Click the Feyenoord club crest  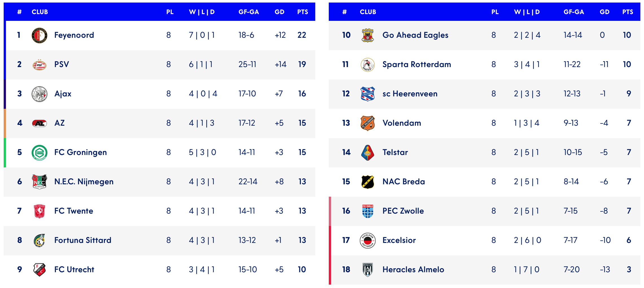[40, 36]
